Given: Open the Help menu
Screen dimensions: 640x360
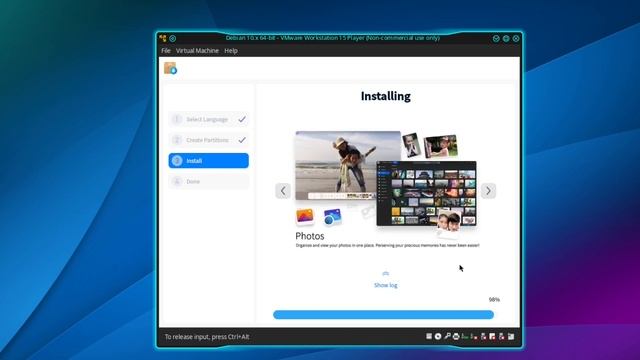Looking at the screenshot, I should 231,51.
